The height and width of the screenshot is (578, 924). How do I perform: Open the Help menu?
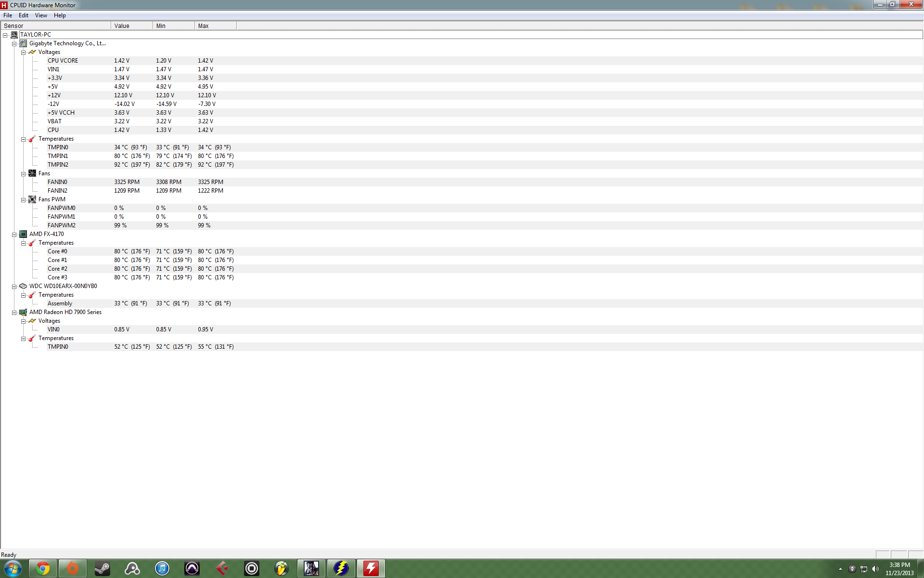(60, 15)
